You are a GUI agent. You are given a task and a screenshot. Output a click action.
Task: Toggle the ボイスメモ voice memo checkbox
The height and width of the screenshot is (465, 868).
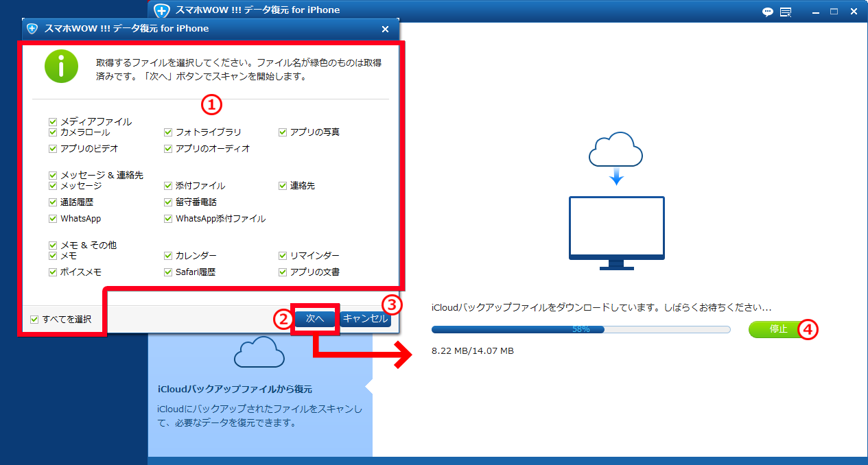[53, 272]
